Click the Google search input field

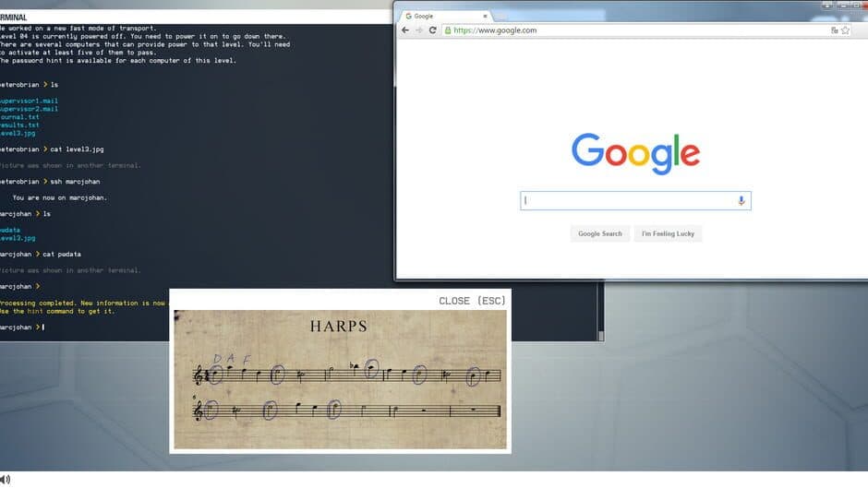click(x=635, y=200)
